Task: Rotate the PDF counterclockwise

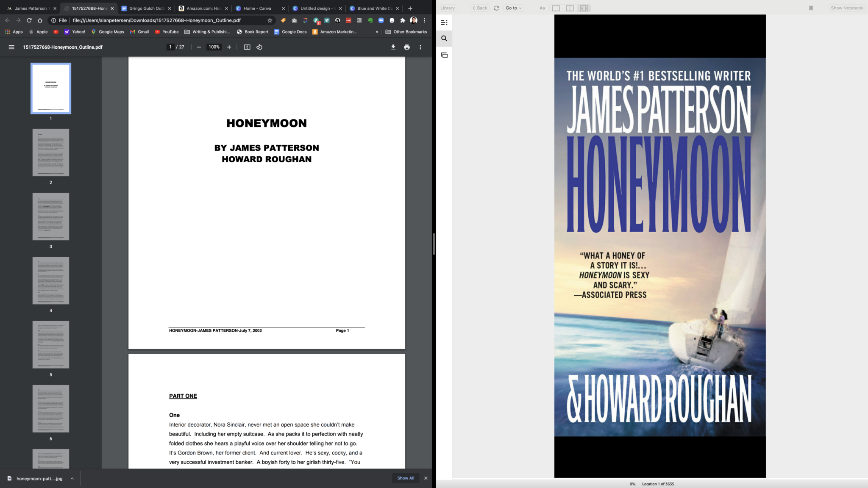Action: [x=259, y=47]
